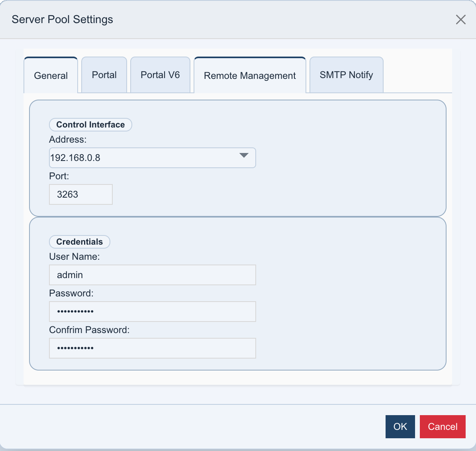Click the Control Interface section label
Screen dimensions: 476x451
[x=90, y=125]
